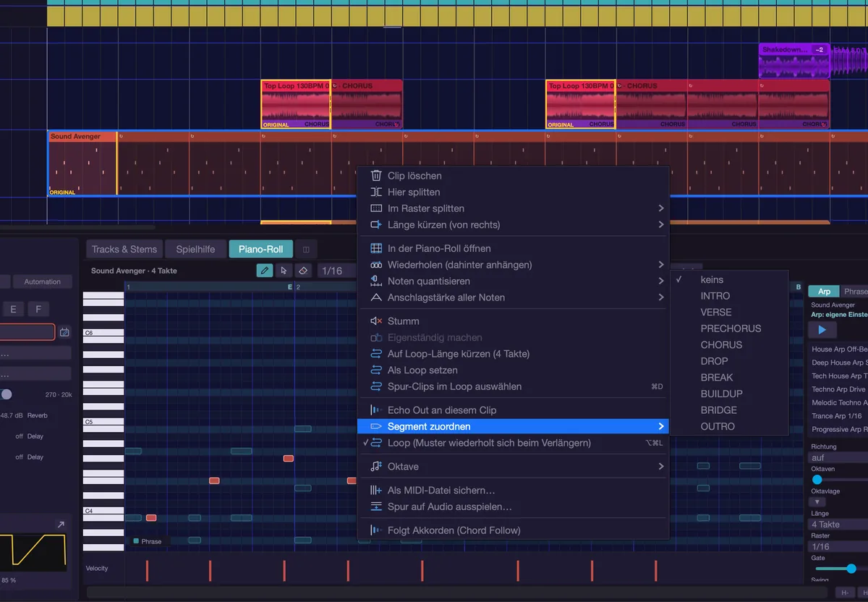The image size is (868, 602).
Task: Choose CHORUS from the segment submenu
Action: point(730,344)
